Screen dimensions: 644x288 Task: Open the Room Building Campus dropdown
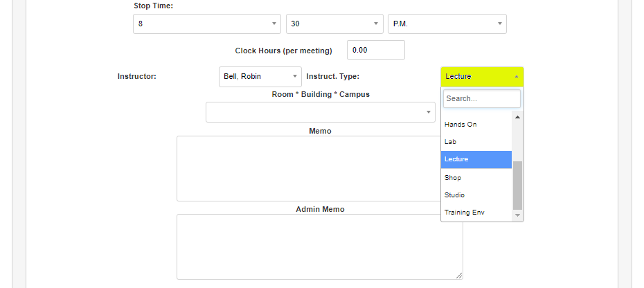(320, 112)
